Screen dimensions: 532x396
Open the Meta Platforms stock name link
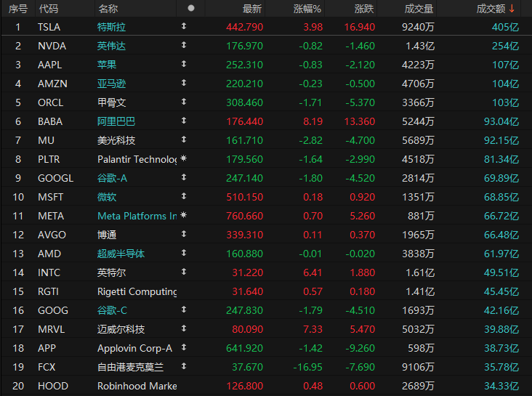click(137, 216)
